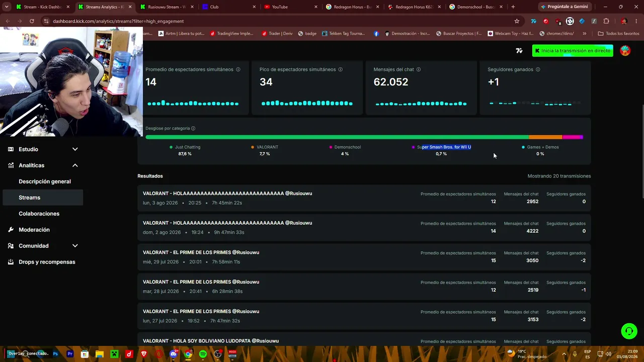Click the green support chat bubble icon

[629, 331]
